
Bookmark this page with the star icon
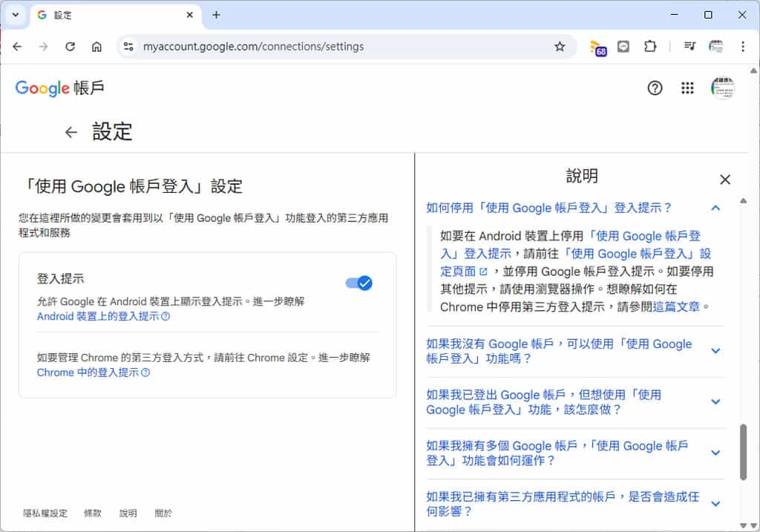(x=560, y=47)
